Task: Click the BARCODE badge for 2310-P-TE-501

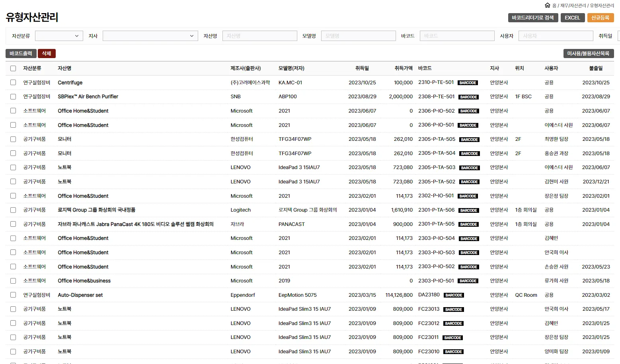Action: pyautogui.click(x=468, y=83)
